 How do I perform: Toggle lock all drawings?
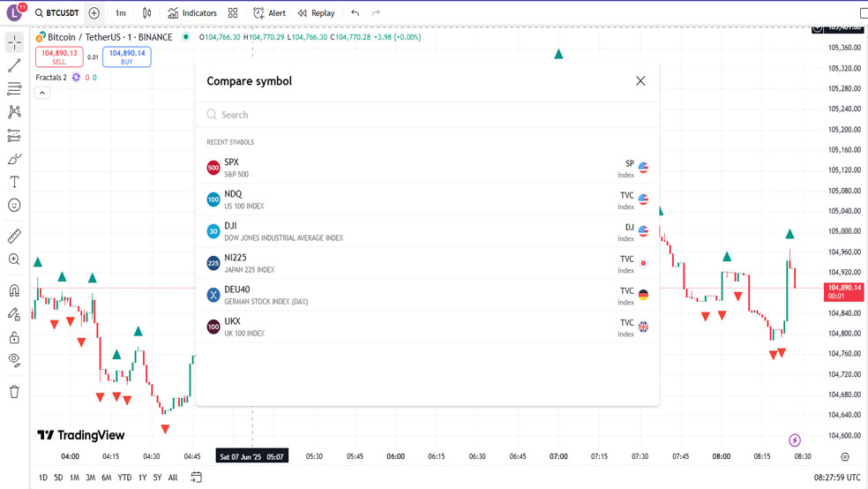(x=14, y=337)
